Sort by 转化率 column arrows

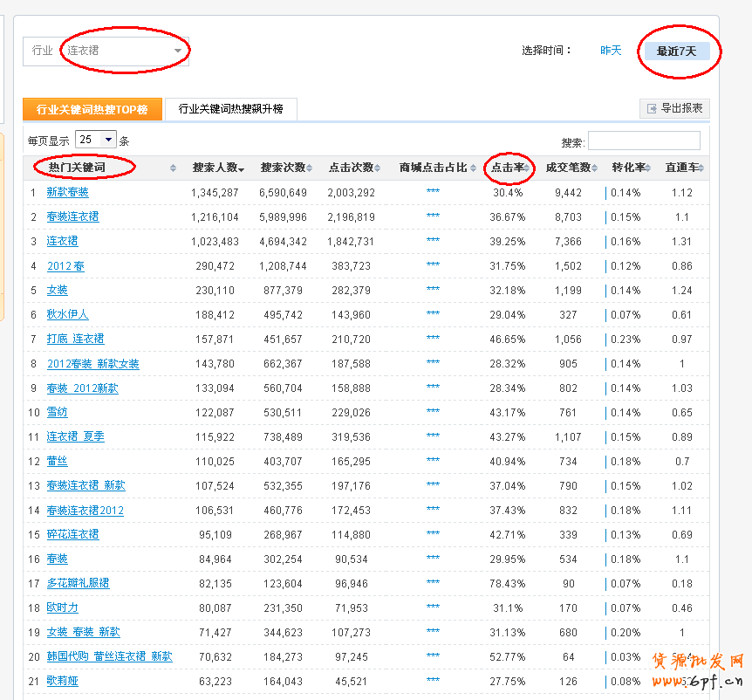click(x=650, y=168)
